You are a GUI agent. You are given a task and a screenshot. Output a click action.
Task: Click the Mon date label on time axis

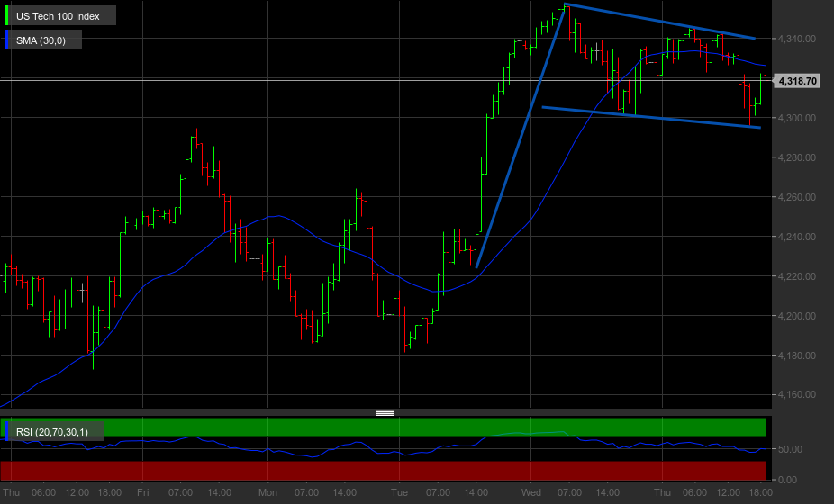pyautogui.click(x=267, y=492)
